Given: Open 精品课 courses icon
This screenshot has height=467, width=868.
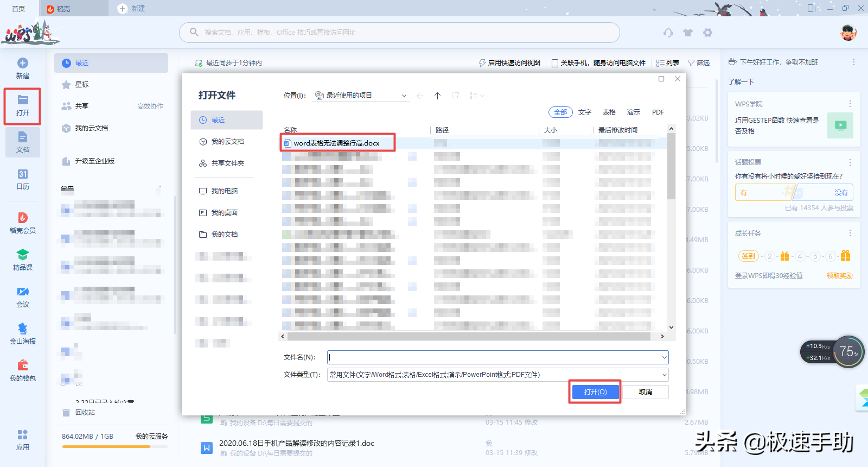Looking at the screenshot, I should pos(23,255).
